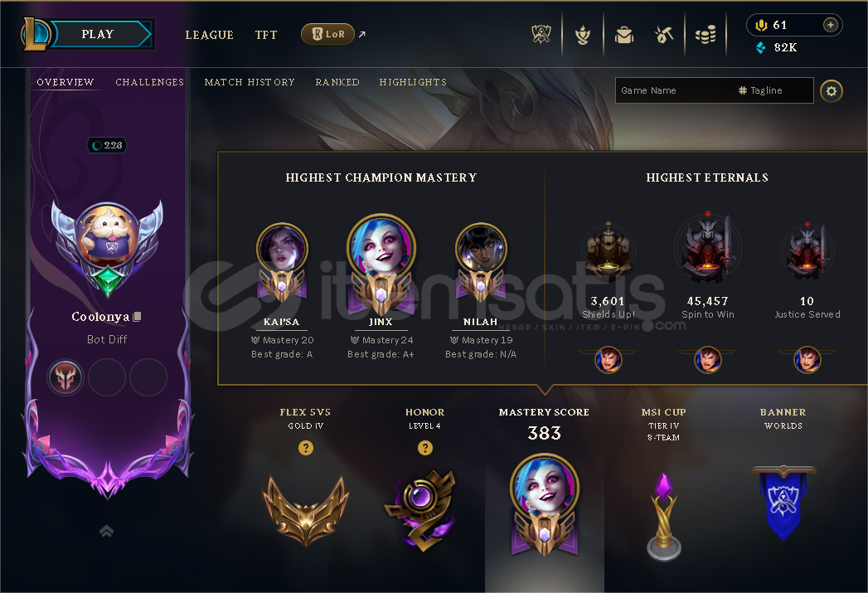Viewport: 868px width, 593px height.
Task: Switch to the Challenges tab
Action: 149,82
